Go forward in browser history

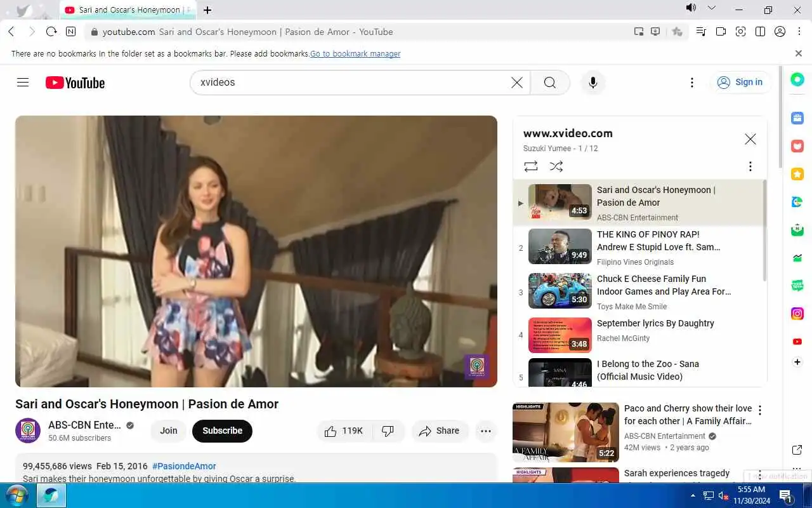click(x=32, y=32)
